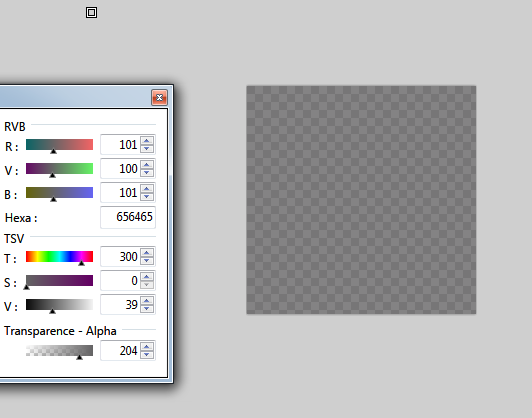
Task: Increase the Alpha value with up arrow
Action: pyautogui.click(x=147, y=346)
